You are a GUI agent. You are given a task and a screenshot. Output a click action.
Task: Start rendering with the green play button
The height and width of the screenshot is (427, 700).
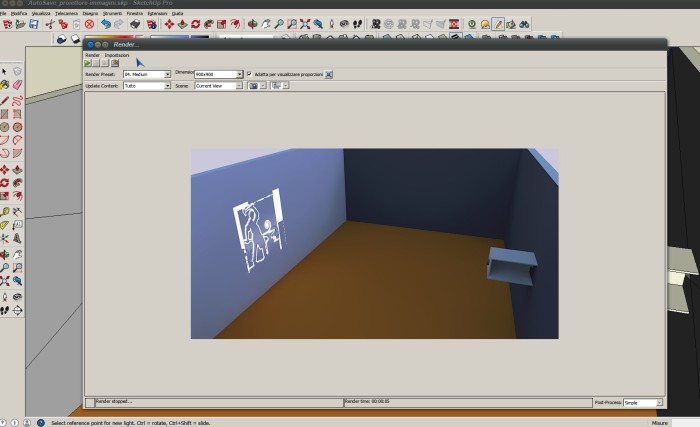(88, 63)
